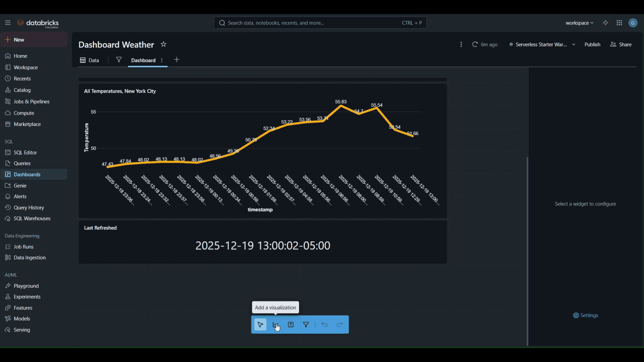Add a text box widget
The image size is (644, 362).
pos(291,325)
